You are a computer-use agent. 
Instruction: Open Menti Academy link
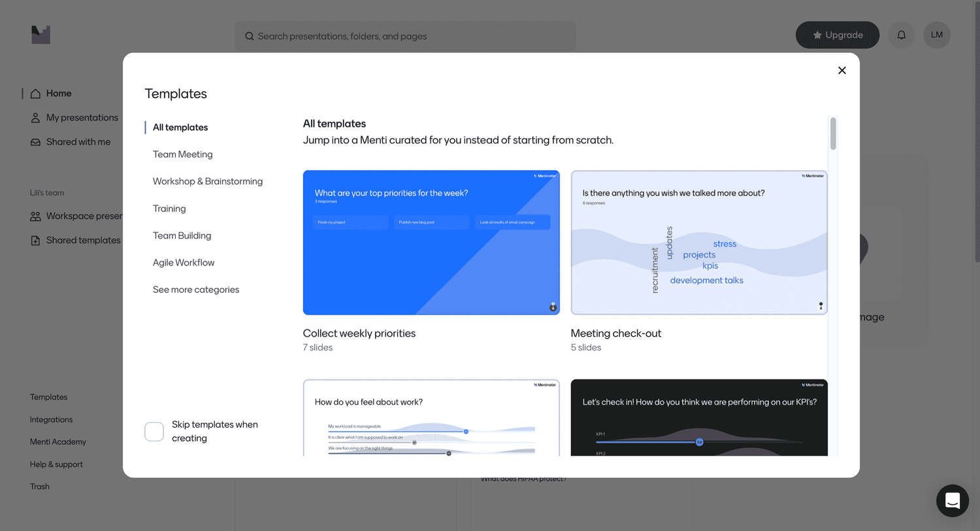58,442
